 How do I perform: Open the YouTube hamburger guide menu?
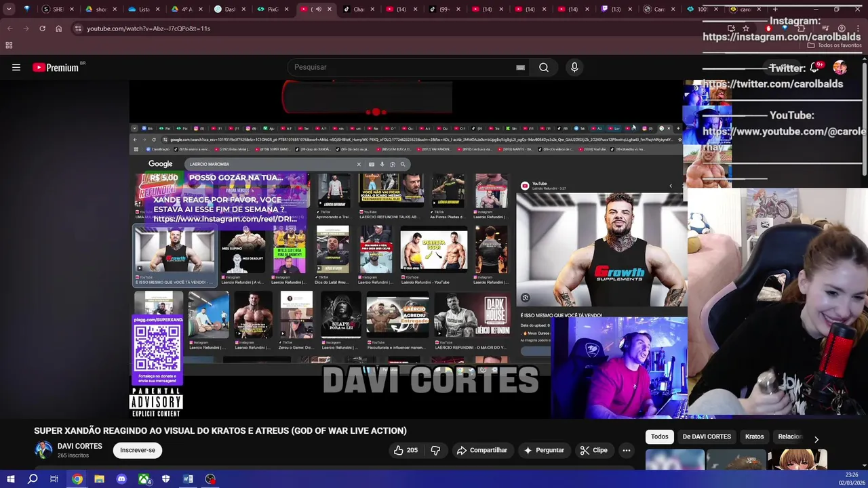click(16, 67)
